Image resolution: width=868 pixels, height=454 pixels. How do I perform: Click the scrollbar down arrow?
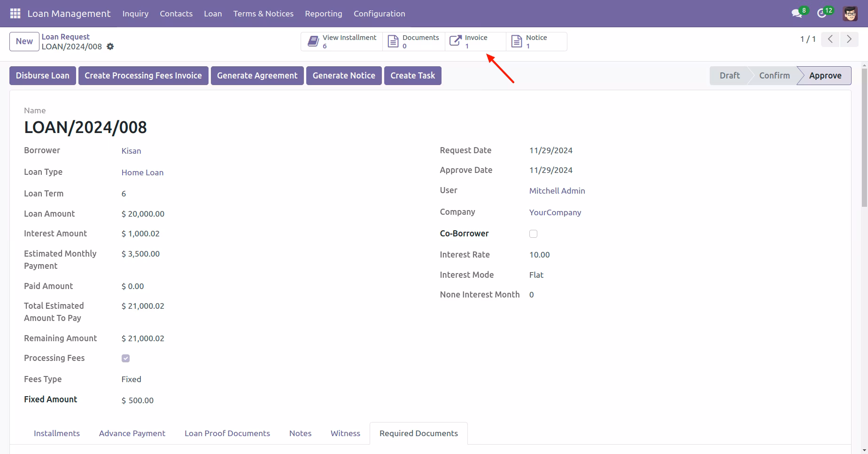(864, 450)
